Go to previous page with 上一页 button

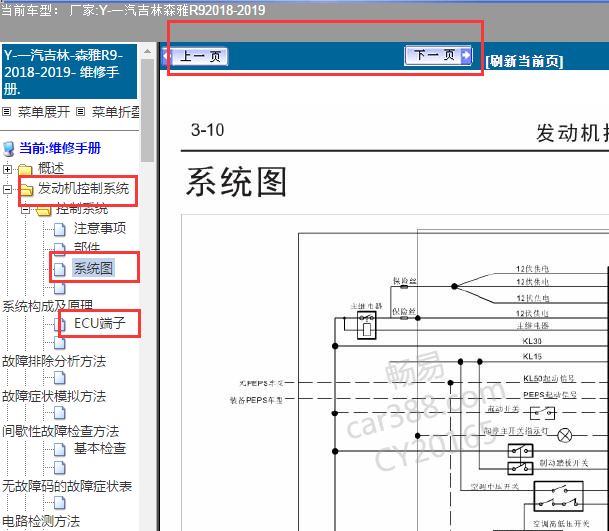195,56
